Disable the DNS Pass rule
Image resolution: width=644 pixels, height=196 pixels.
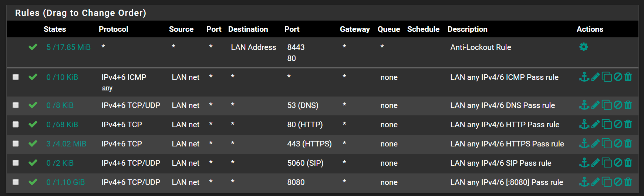618,105
